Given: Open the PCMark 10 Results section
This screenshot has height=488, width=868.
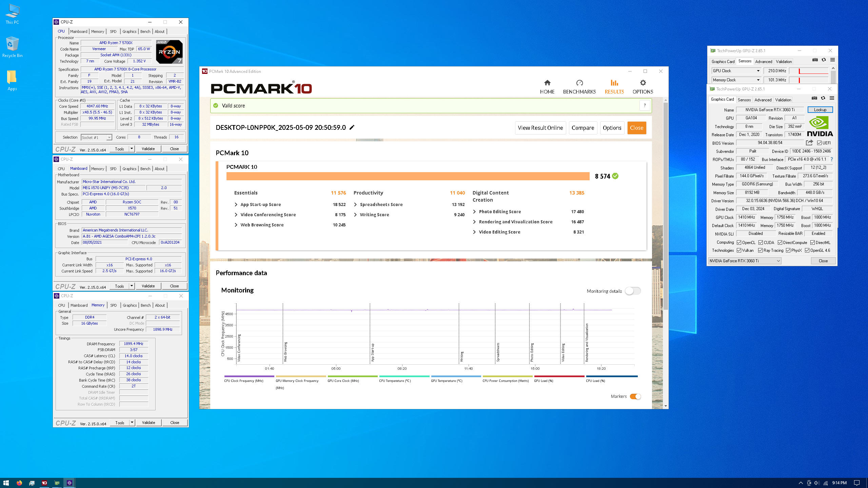Looking at the screenshot, I should (x=614, y=87).
